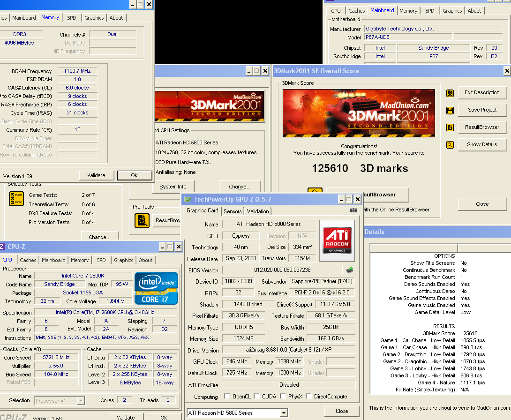Click the Intel Core i7 logo in CPU-Z
511x420 pixels.
156,288
